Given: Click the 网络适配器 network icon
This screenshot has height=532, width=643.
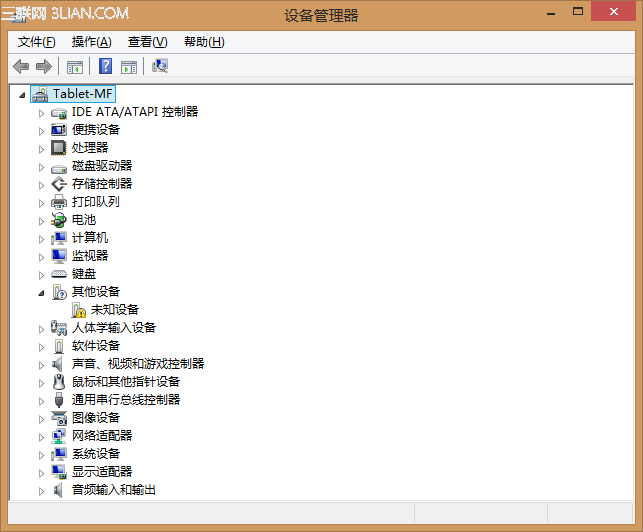Looking at the screenshot, I should [x=59, y=436].
